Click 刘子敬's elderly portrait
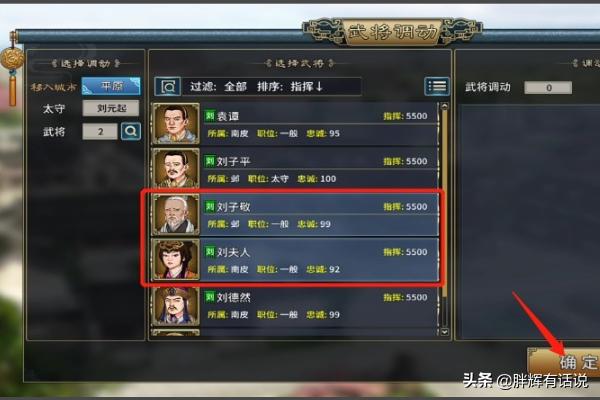Viewport: 600px width, 400px height. tap(176, 214)
